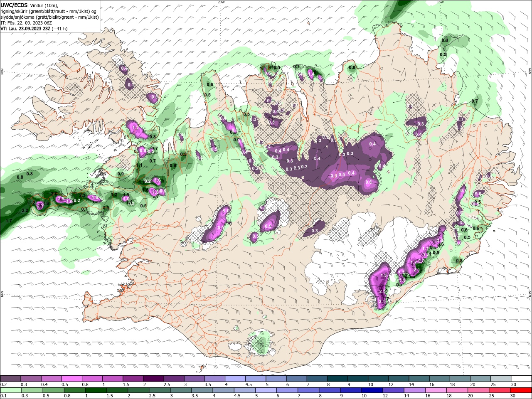The height and width of the screenshot is (399, 532).
Task: Click the 30 label under the lower scale
Action: (x=513, y=396)
